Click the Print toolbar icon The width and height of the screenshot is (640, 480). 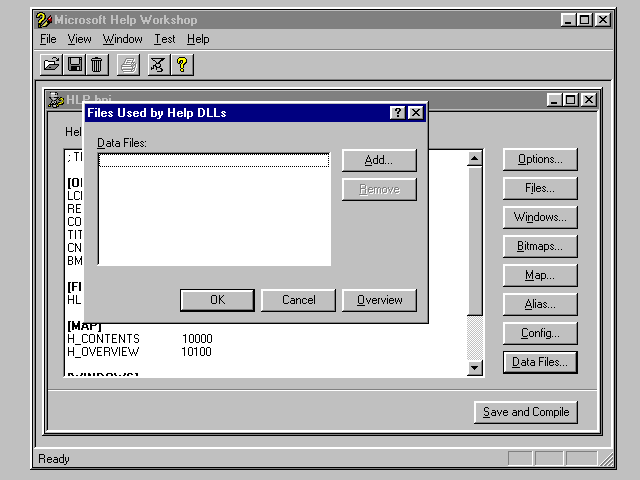point(128,65)
